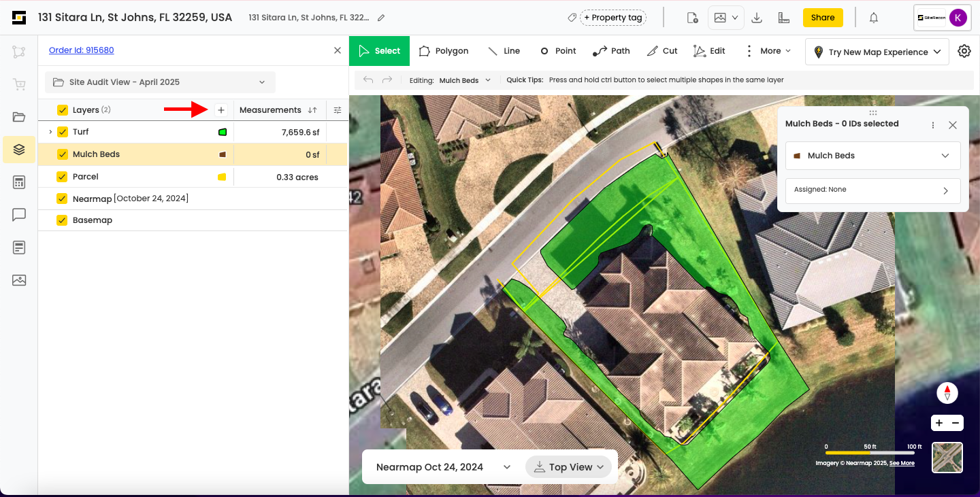980x497 pixels.
Task: Toggle the Nearmap layer checkbox
Action: (63, 199)
